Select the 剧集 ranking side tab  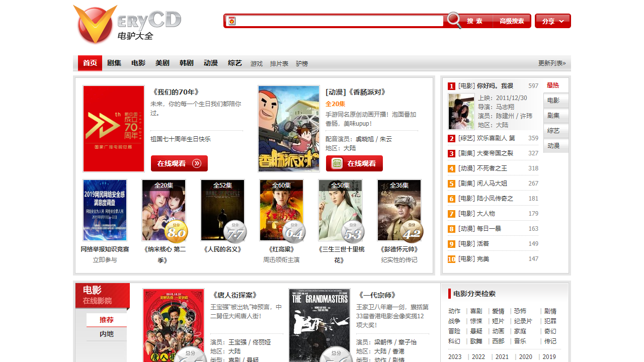pyautogui.click(x=556, y=116)
